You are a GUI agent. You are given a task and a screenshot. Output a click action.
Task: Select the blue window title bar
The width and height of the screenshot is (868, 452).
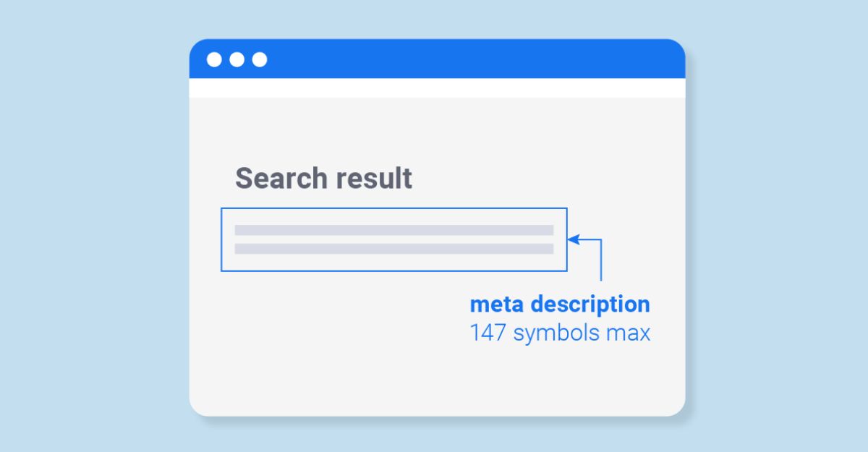point(437,59)
